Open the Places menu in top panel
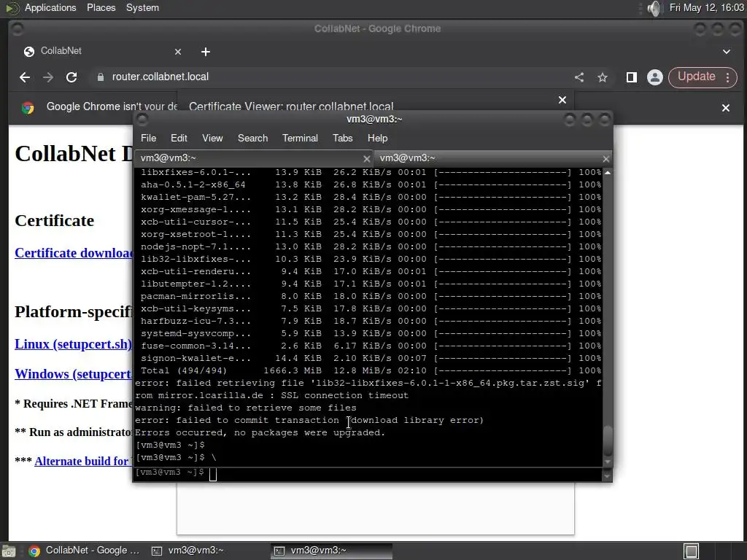The image size is (747, 560). point(101,8)
